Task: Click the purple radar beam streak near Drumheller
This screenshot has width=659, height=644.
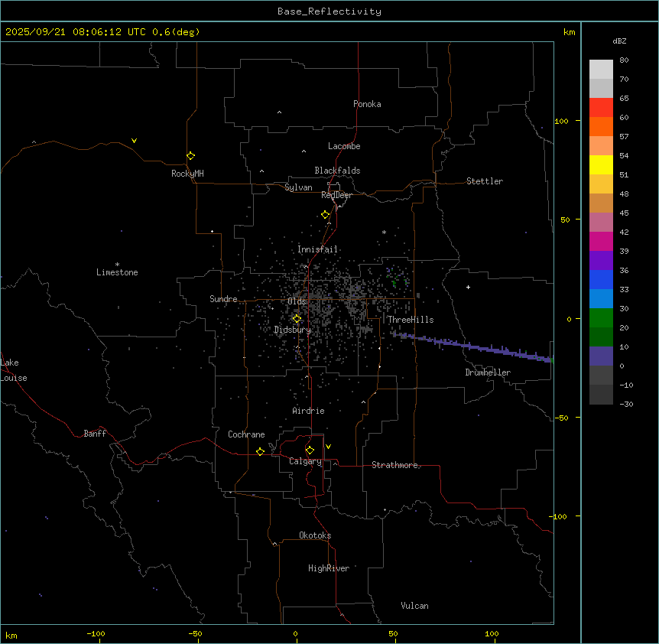Action: tap(474, 346)
